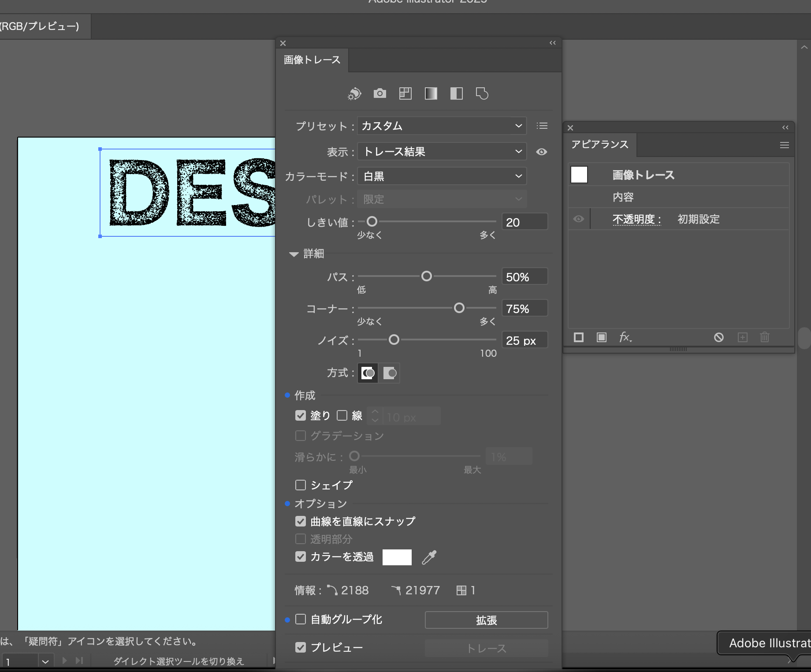Pick transparent color with the eyedropper
811x672 pixels.
429,557
